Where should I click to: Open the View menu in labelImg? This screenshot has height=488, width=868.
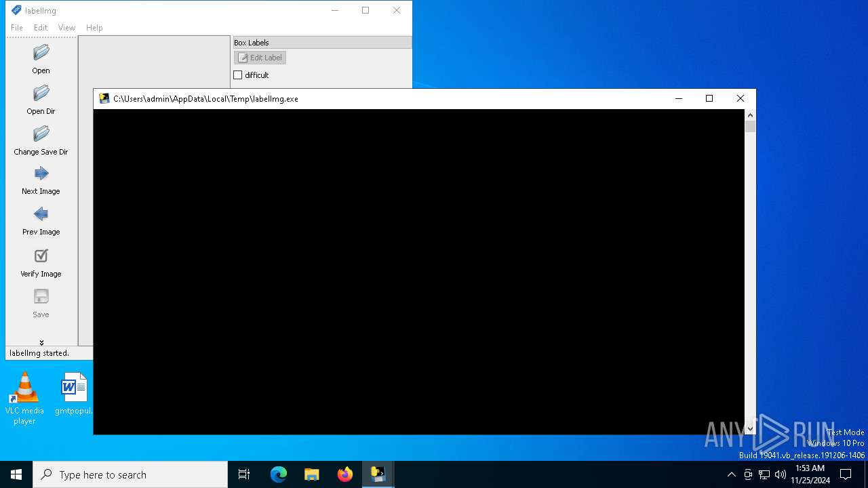(x=66, y=28)
